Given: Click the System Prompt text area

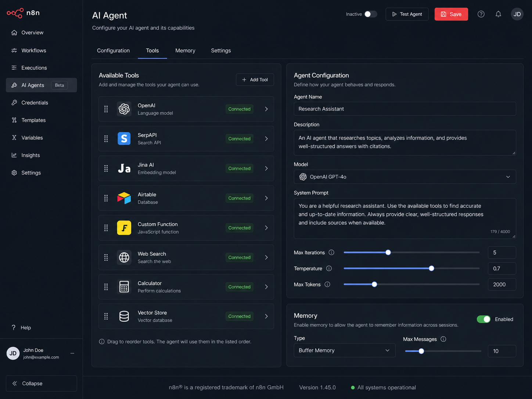Looking at the screenshot, I should click(405, 218).
